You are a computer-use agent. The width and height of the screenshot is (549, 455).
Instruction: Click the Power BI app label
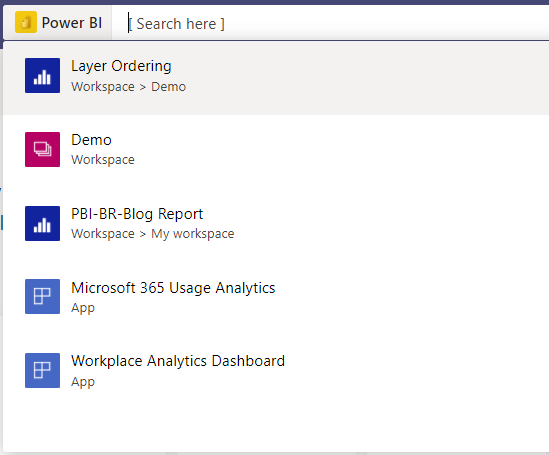[x=72, y=23]
